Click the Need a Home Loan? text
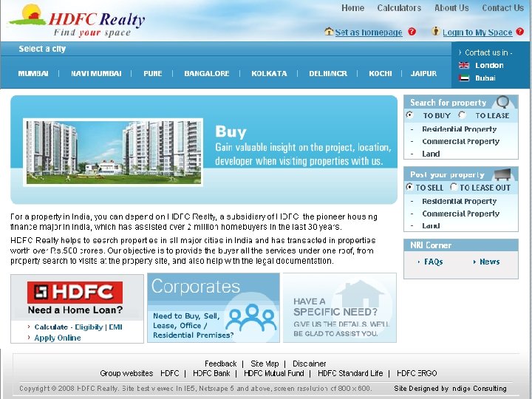 75,310
